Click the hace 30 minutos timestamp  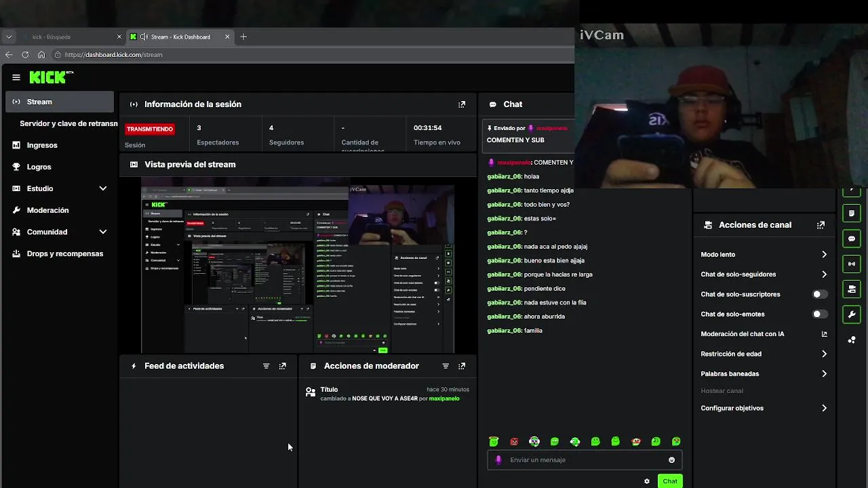(x=448, y=390)
